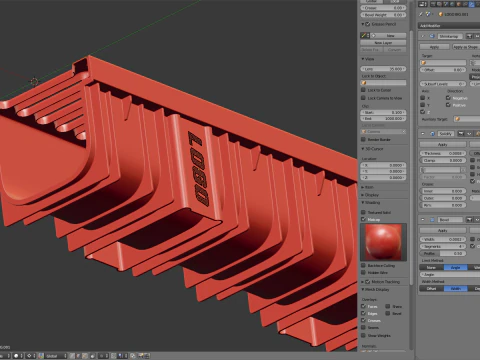The width and height of the screenshot is (480, 360).
Task: Click the pin icon in the properties breadcrumb
Action: pos(421,14)
